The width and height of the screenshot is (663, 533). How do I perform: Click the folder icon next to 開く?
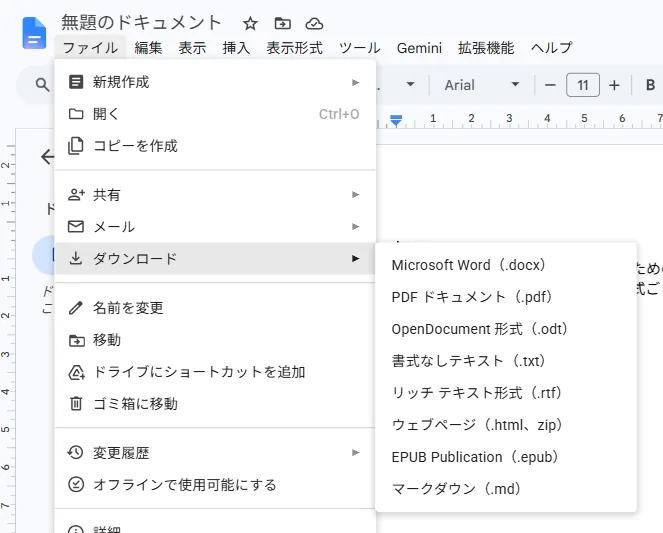pos(76,114)
